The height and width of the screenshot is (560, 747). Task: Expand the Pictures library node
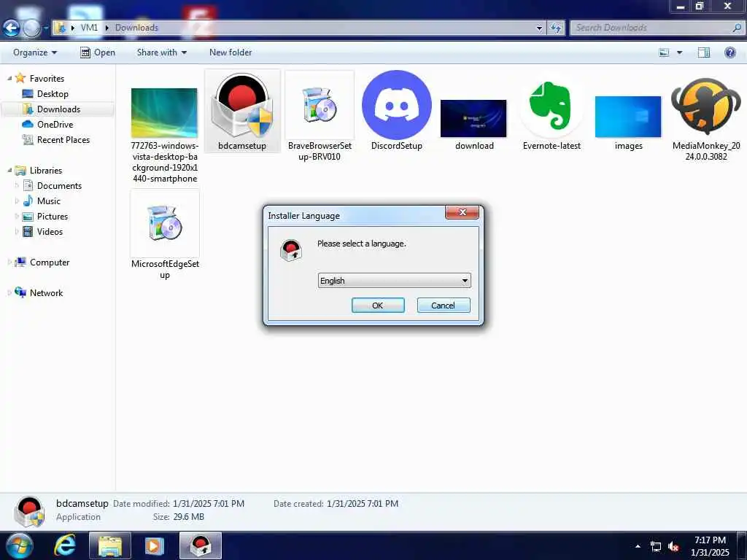18,216
